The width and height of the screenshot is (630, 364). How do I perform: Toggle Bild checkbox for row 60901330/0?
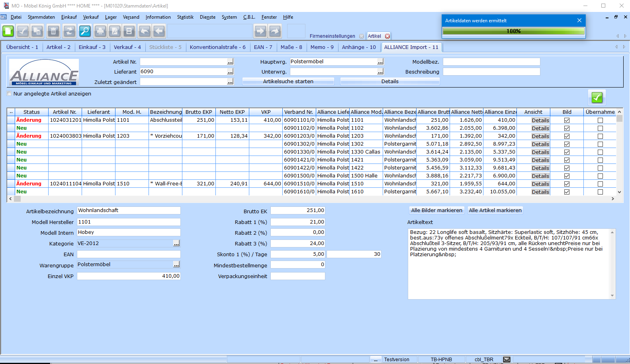pyautogui.click(x=567, y=152)
